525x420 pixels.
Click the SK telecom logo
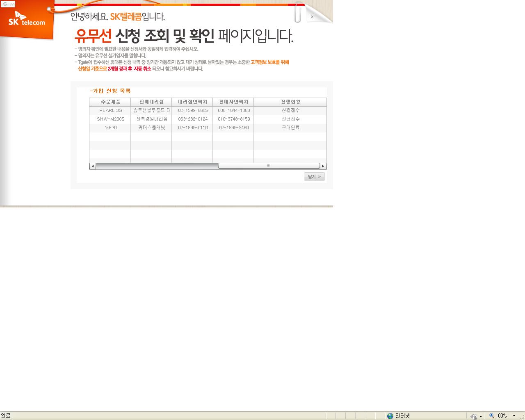[x=27, y=19]
